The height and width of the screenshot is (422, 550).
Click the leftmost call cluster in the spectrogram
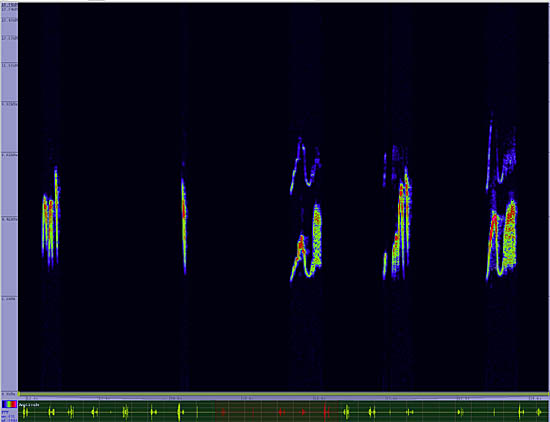tap(51, 219)
